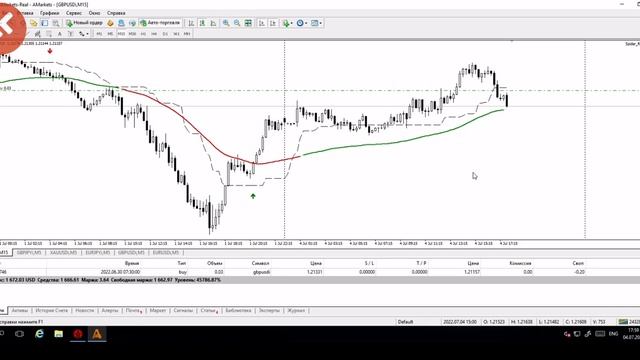Open the Indicators list green plus icon
Image resolution: width=640 pixels, height=360 pixels.
pyautogui.click(x=286, y=23)
